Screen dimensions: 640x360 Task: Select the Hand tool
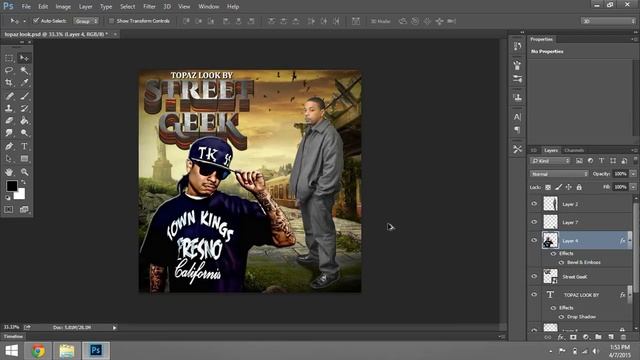coord(9,172)
